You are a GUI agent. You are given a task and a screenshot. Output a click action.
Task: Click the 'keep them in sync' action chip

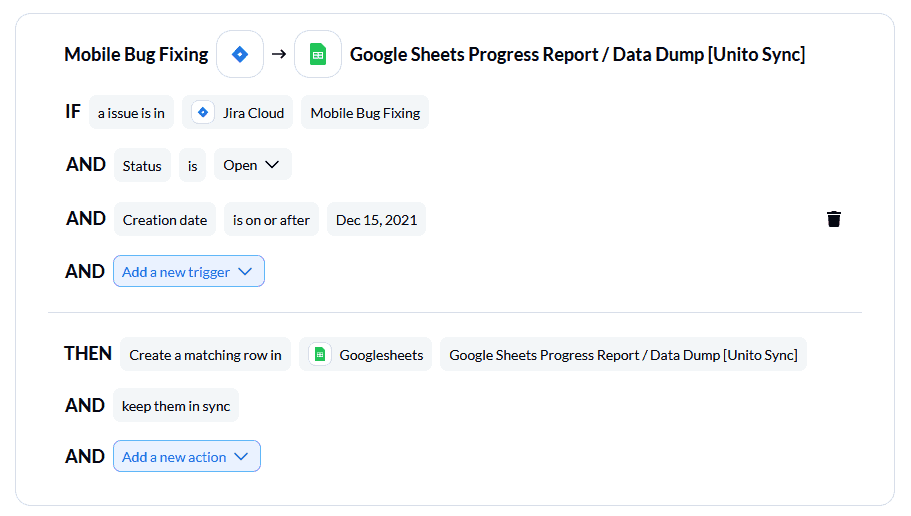click(x=176, y=406)
